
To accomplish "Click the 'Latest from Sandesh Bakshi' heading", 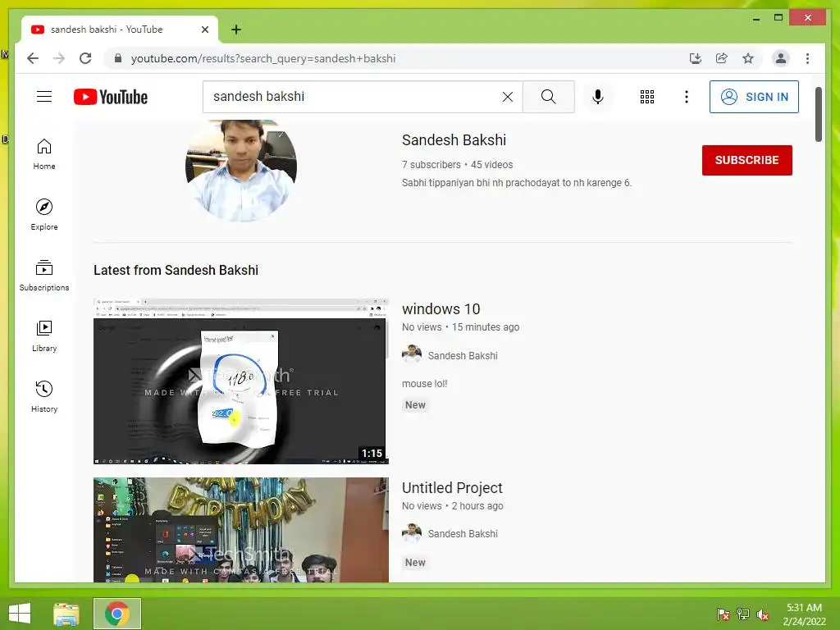I will (176, 271).
